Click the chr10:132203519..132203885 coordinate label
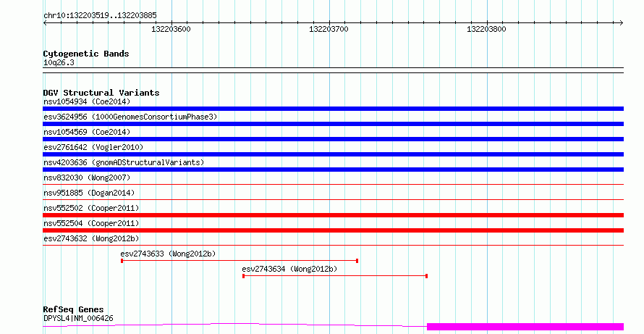 [100, 16]
